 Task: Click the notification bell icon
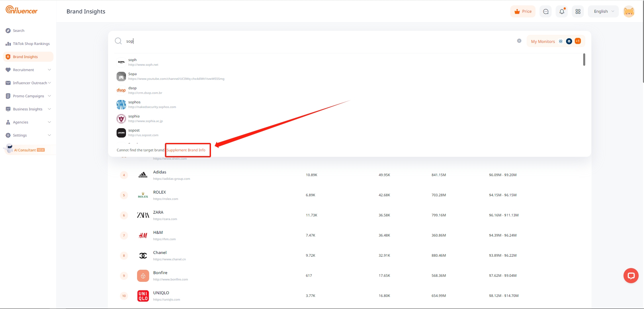coord(562,11)
